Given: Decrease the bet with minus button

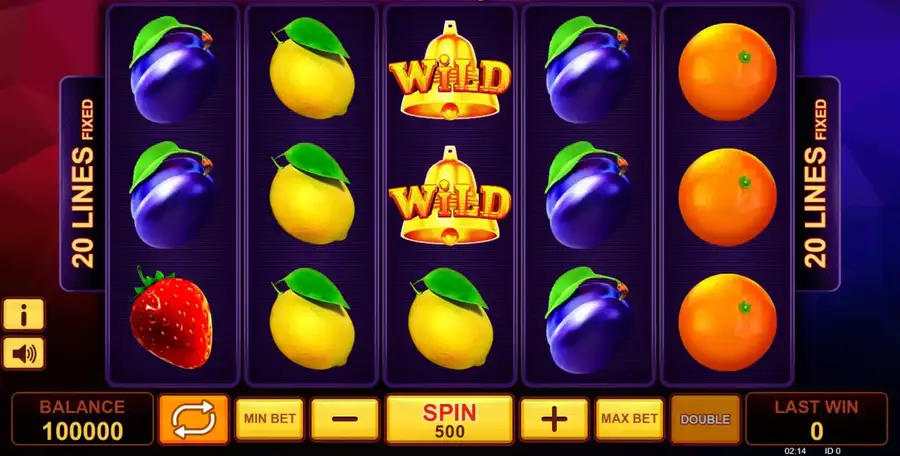Looking at the screenshot, I should pos(344,419).
